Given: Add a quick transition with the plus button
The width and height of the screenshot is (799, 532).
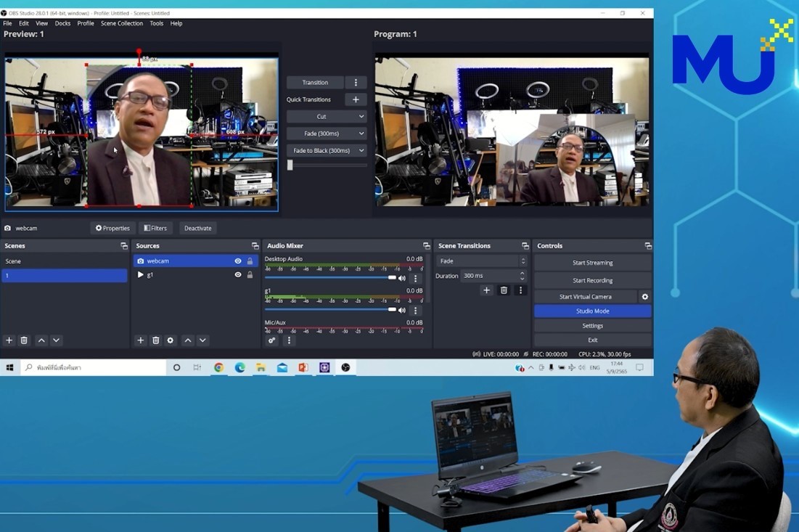Looking at the screenshot, I should click(356, 99).
